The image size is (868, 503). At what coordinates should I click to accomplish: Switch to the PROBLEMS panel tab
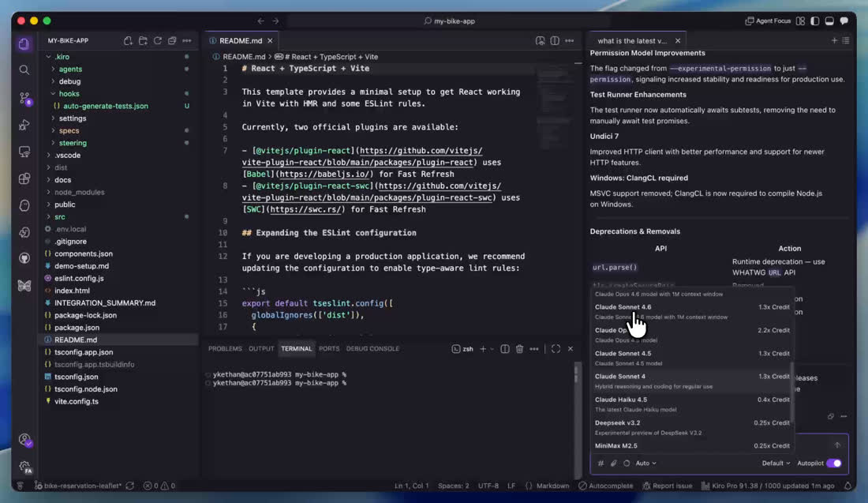point(225,348)
